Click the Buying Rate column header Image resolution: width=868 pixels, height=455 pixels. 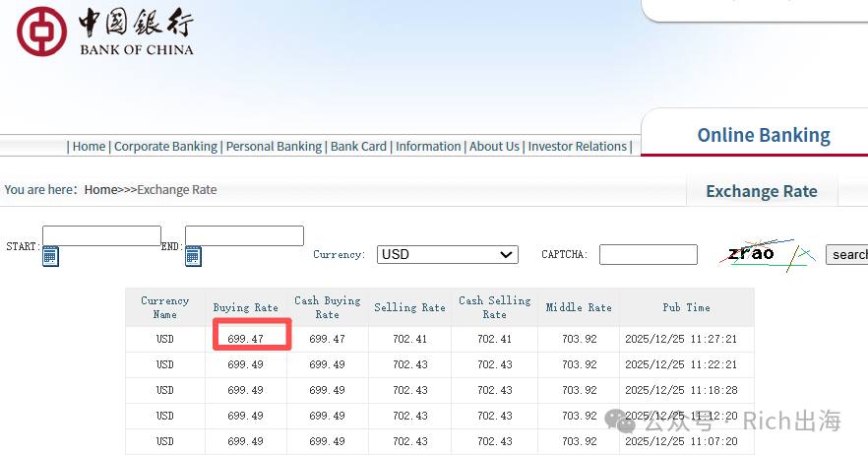tap(246, 307)
